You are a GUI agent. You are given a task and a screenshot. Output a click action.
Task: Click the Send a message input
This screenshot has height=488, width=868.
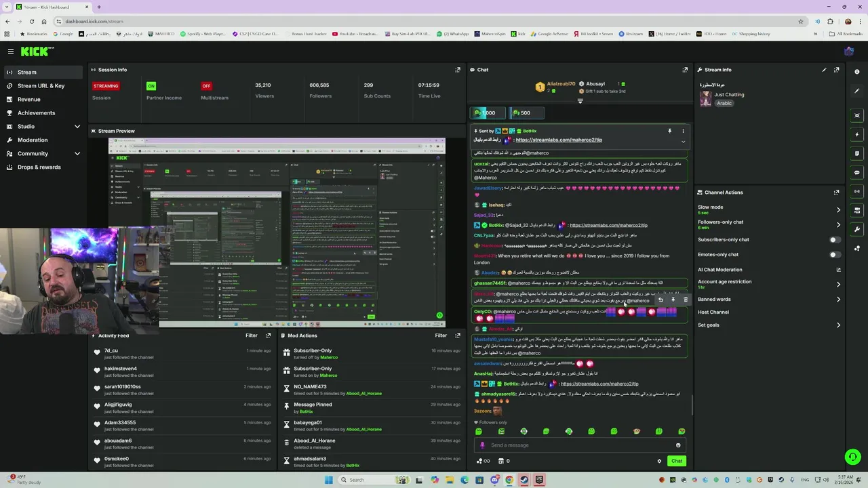pos(580,445)
